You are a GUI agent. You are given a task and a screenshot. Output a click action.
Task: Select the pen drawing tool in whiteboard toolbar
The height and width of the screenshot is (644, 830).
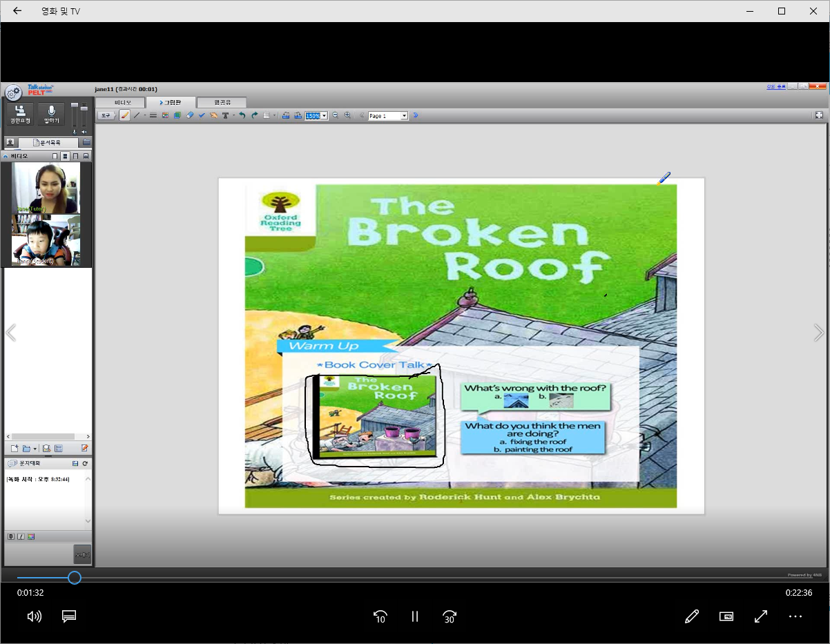point(125,115)
